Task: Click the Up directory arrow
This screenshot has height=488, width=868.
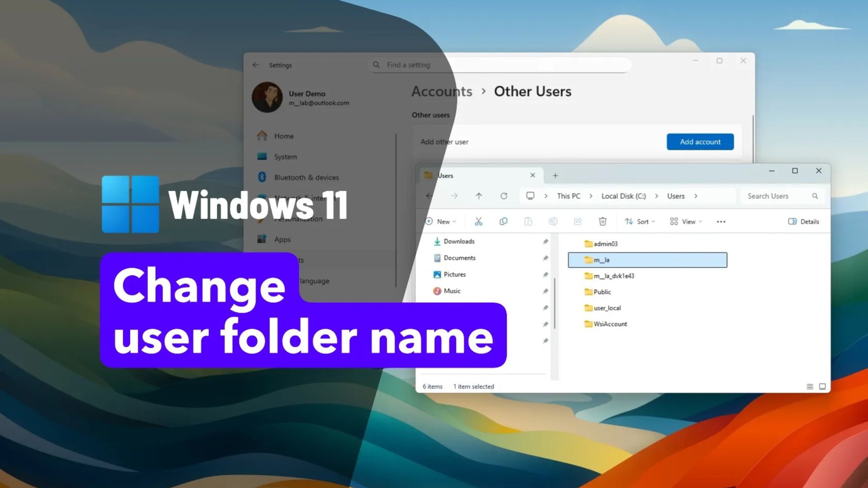Action: tap(479, 196)
